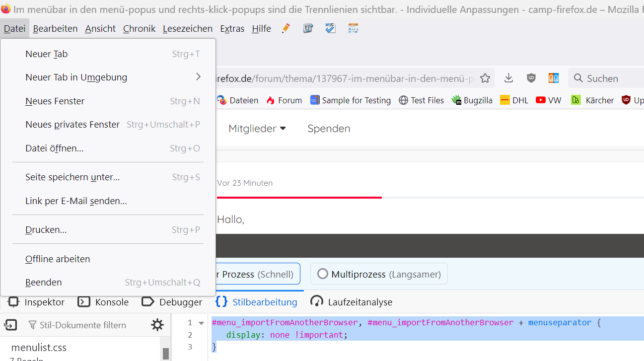Select the Multiprozess (Langsamer) radio option
644x361 pixels.
coord(323,274)
